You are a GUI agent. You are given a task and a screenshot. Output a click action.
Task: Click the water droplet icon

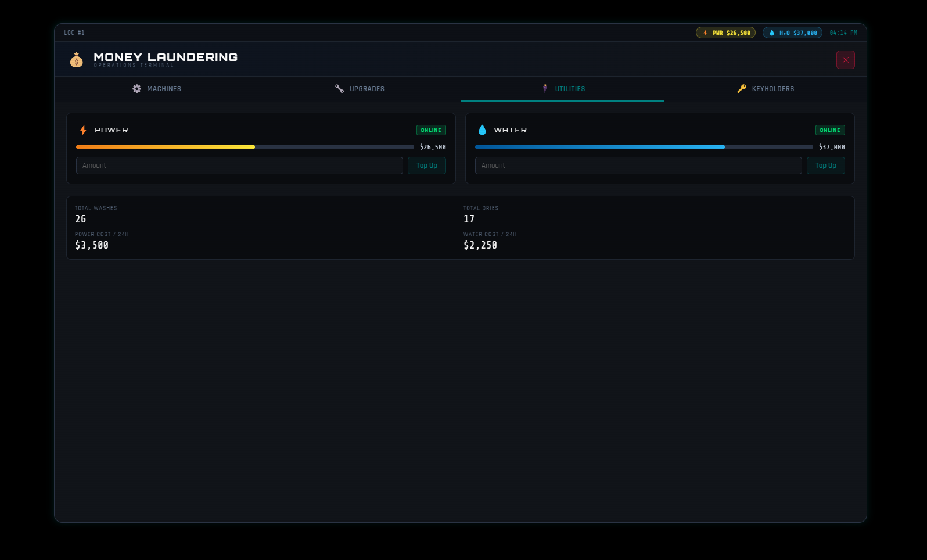click(482, 130)
